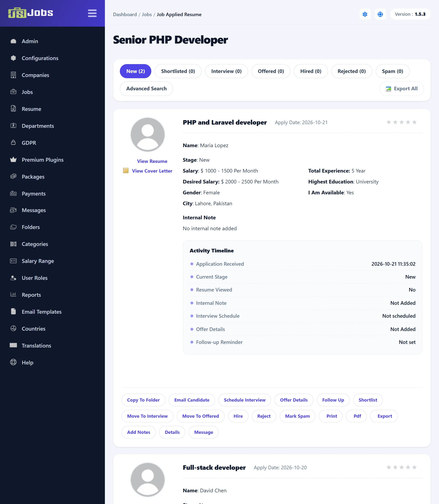
Task: Switch to the Shortlisted (0) tab
Action: (x=178, y=71)
